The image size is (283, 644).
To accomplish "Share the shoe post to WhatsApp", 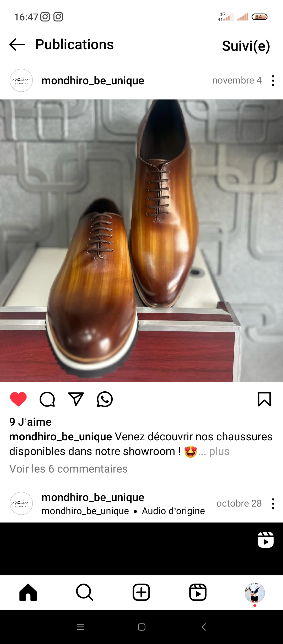I will pos(105,399).
